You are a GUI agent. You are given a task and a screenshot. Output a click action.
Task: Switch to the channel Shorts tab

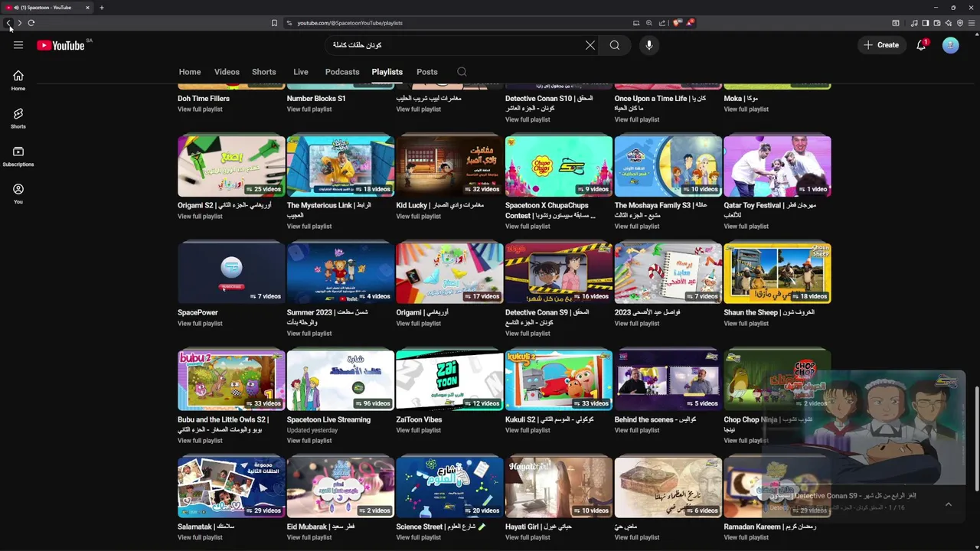click(264, 72)
